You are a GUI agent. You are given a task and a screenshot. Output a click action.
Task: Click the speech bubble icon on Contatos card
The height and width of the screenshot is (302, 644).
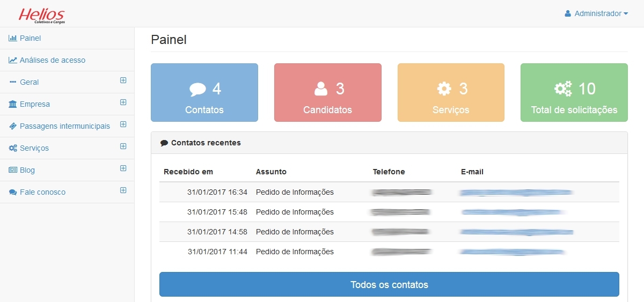[x=197, y=89]
